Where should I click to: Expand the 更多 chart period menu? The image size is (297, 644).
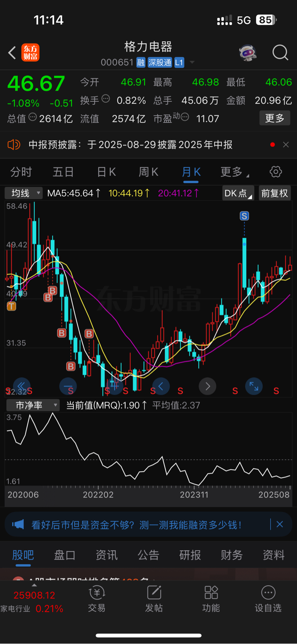coord(234,172)
